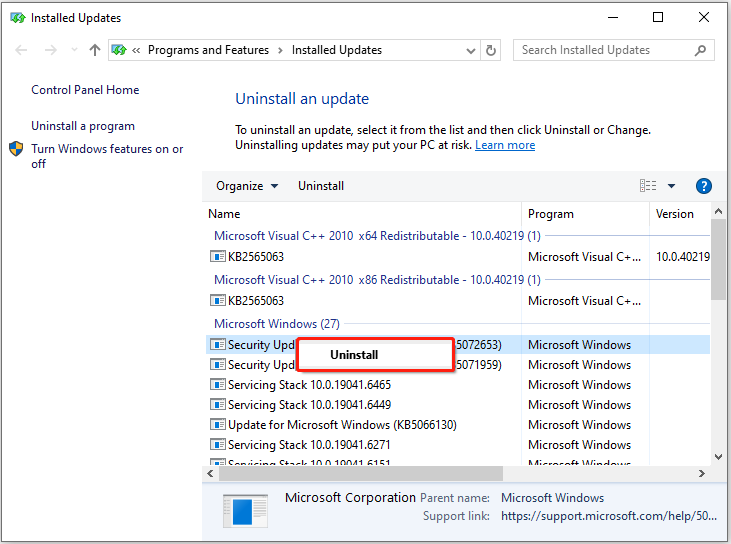The height and width of the screenshot is (544, 731).
Task: Open the Learn more link
Action: [x=505, y=145]
